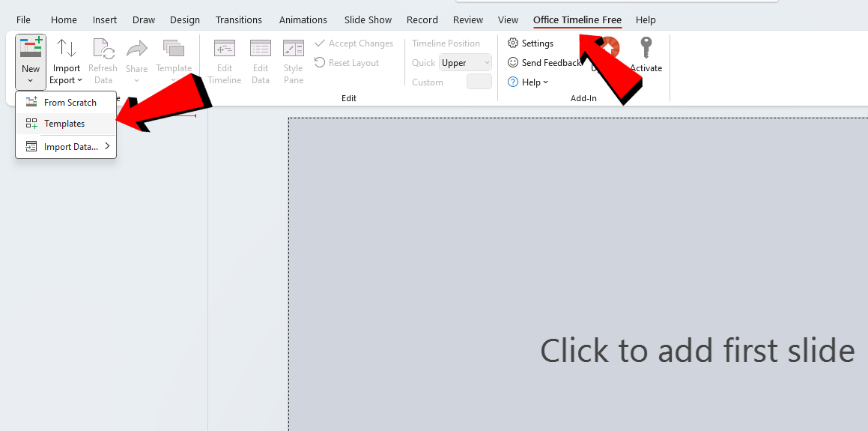868x431 pixels.
Task: Open the Quick position dropdown showing Upper
Action: (466, 63)
